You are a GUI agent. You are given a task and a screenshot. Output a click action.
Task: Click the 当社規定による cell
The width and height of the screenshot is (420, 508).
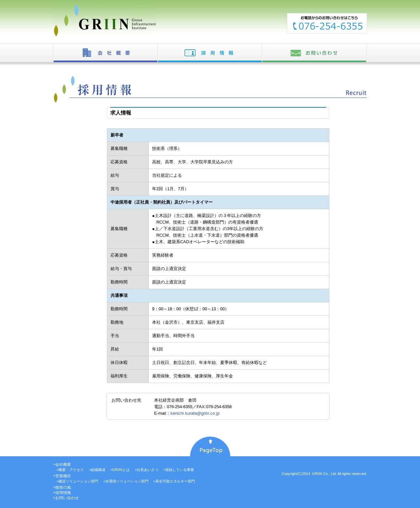[239, 175]
